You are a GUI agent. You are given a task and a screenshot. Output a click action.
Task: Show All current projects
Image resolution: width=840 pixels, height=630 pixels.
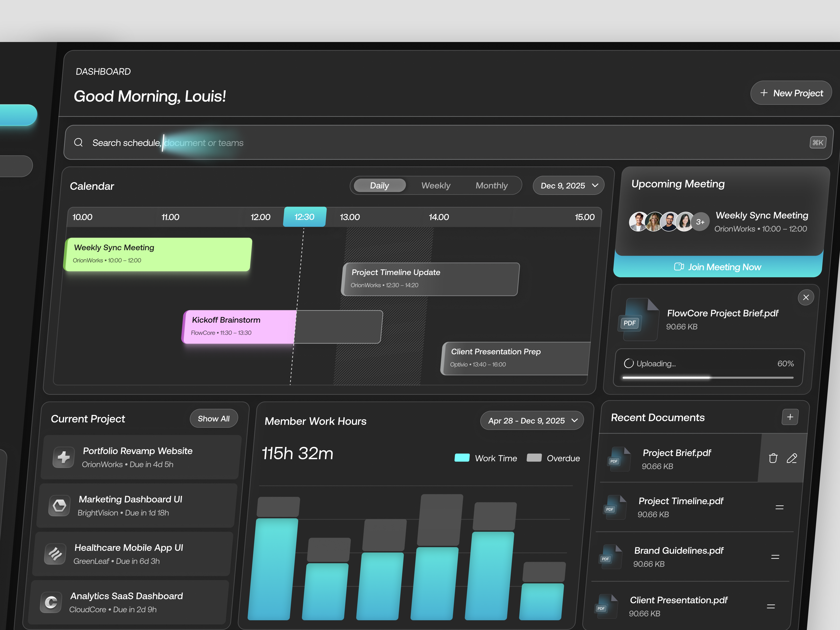tap(213, 418)
